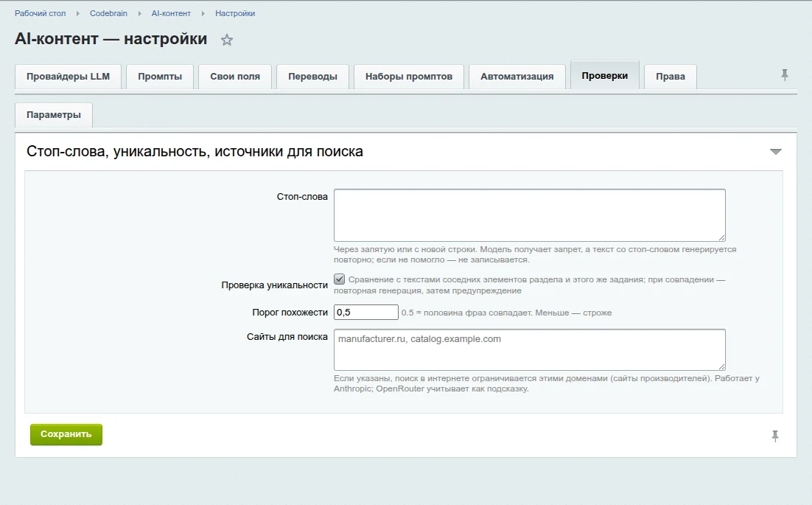Click the hint text starting with 0.5 = половина фраз
Image resolution: width=812 pixels, height=505 pixels.
(x=506, y=313)
